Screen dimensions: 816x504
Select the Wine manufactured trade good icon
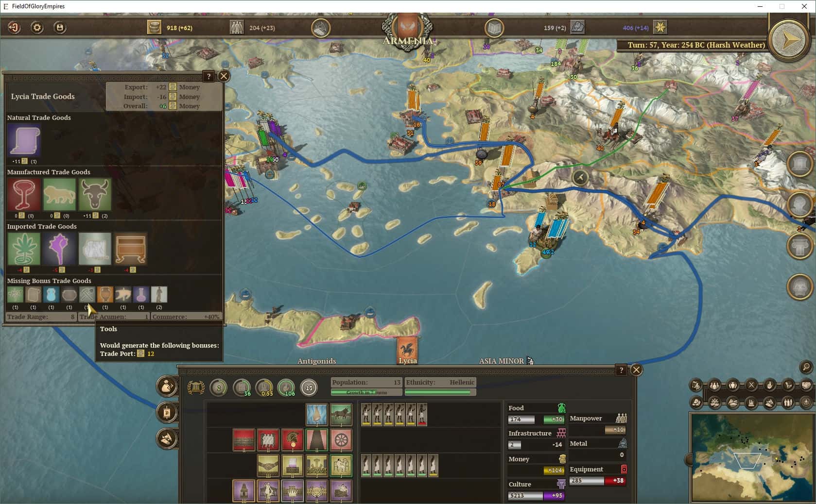pos(24,195)
